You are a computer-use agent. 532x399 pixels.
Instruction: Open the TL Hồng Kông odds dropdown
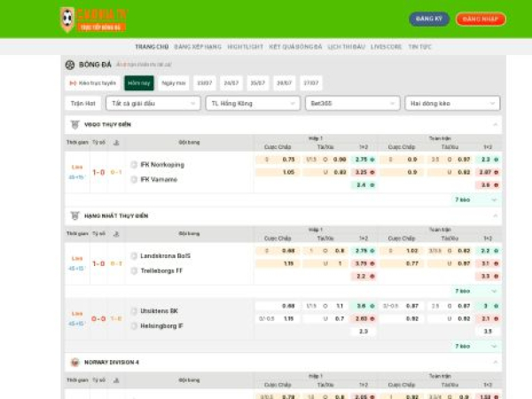[250, 104]
